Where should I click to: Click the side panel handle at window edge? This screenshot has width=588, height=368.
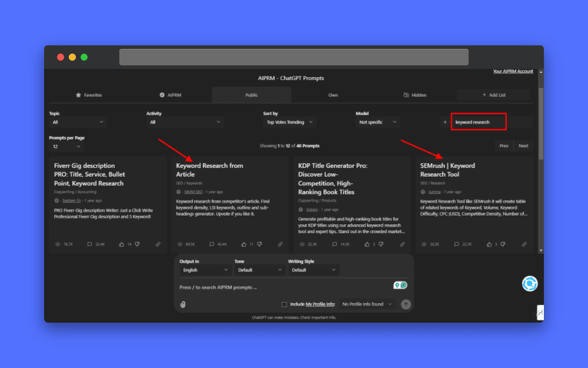[540, 313]
